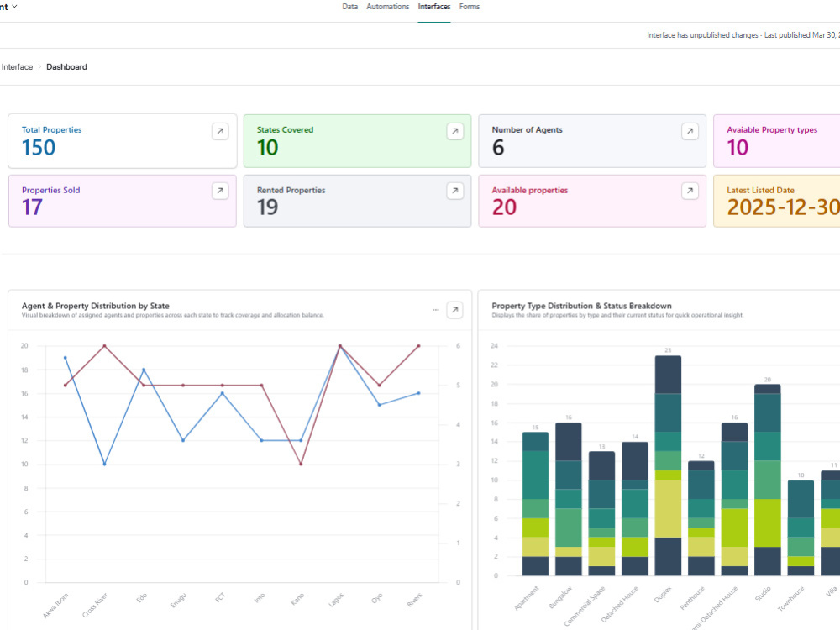Screen dimensions: 840x630
Task: Click the Studio bar in the chart
Action: click(x=768, y=480)
